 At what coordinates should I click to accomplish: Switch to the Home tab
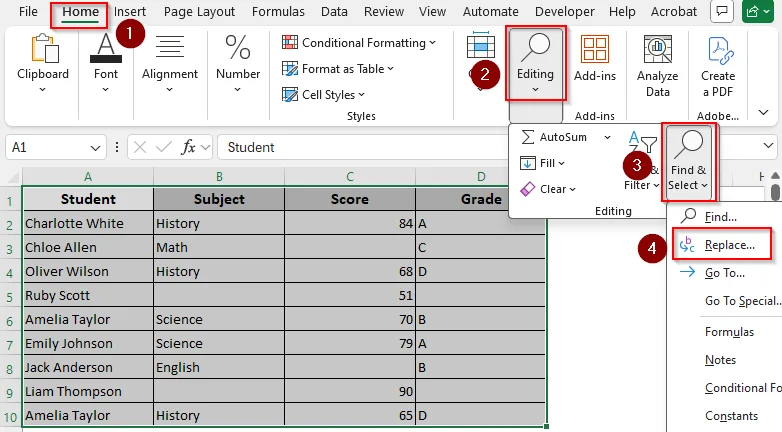click(80, 11)
